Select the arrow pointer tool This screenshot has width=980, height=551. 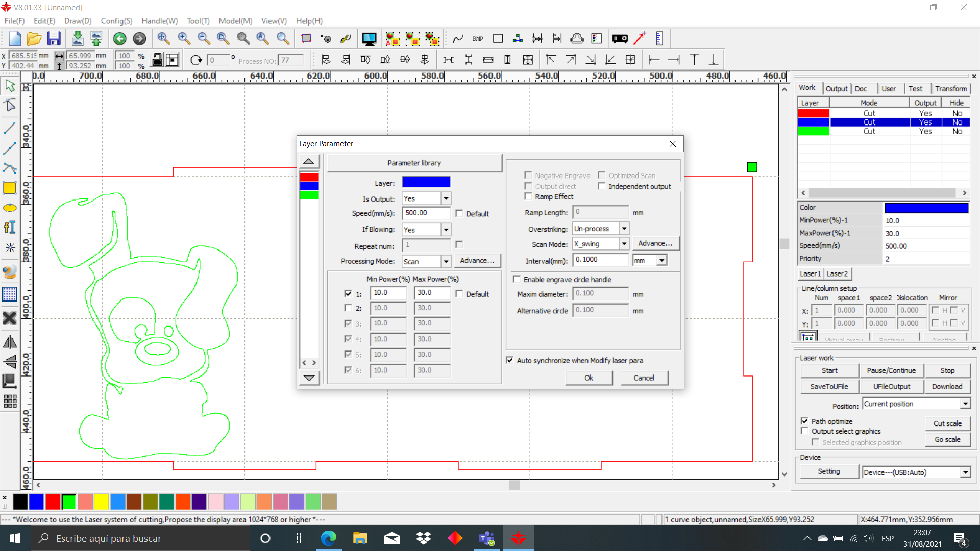click(x=10, y=86)
